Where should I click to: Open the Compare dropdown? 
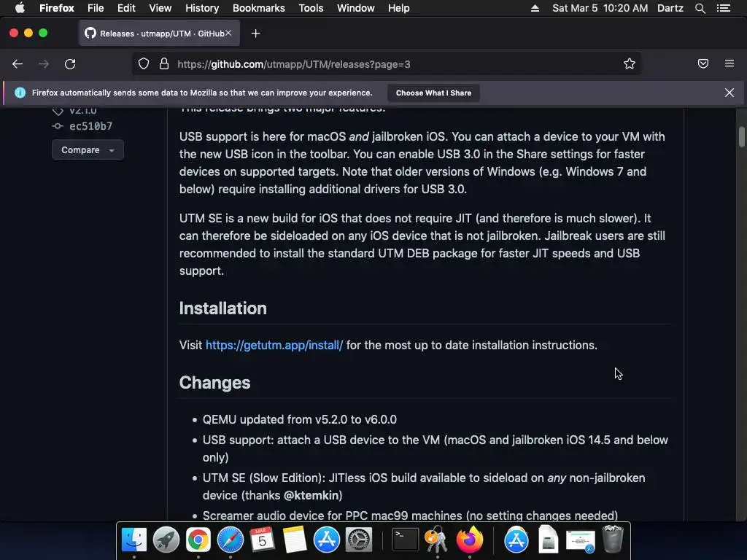coord(88,150)
